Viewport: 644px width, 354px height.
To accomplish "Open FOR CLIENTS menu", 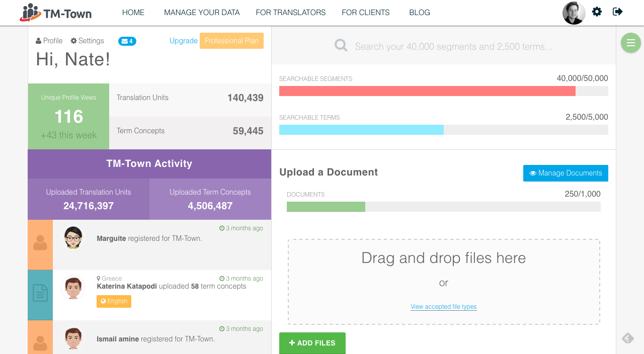I will (366, 13).
